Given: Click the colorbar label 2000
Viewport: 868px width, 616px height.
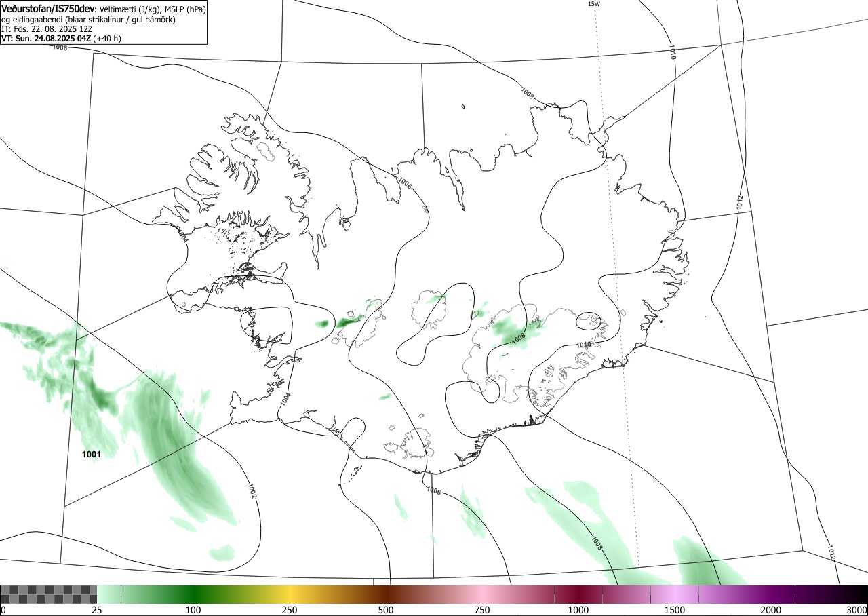Looking at the screenshot, I should point(771,610).
